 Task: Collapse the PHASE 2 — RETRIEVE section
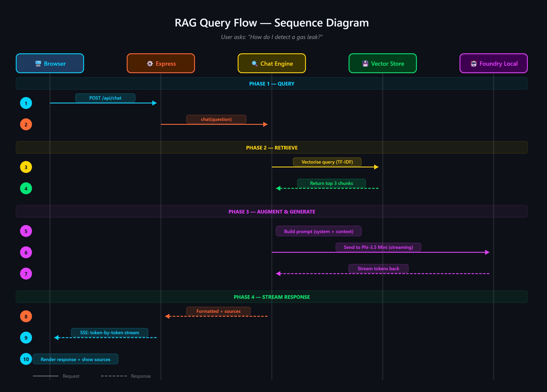click(x=272, y=148)
